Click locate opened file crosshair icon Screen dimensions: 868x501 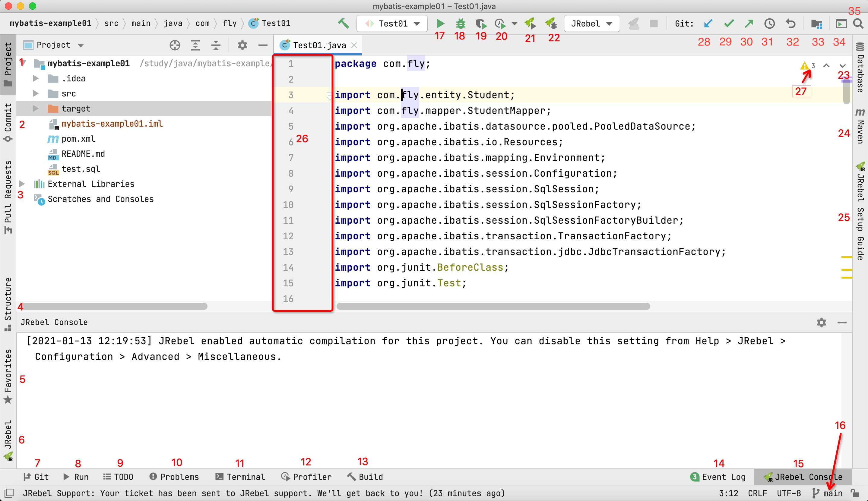click(175, 45)
